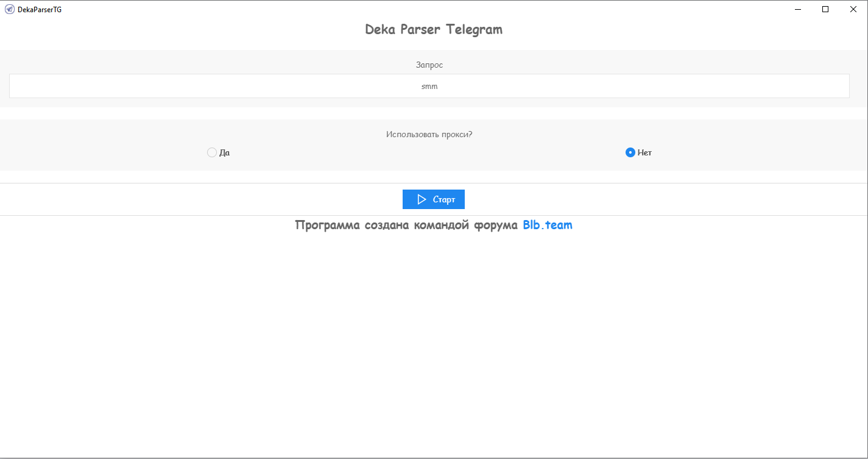Close the DekaParserTG window
Screen dimensions: 868x459
coord(853,9)
